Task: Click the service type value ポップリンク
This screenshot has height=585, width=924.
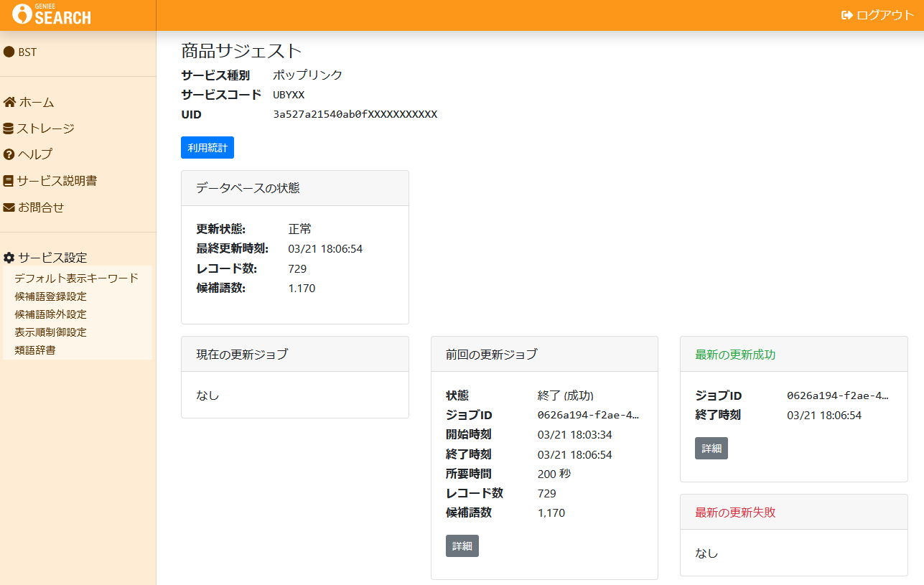Action: pos(308,75)
